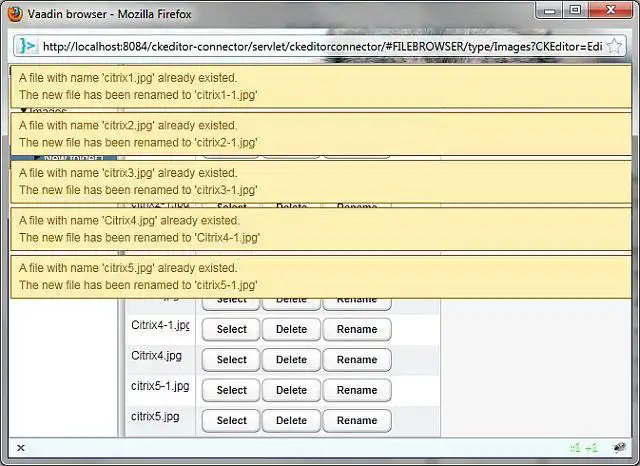Minimize the Firefox window
The width and height of the screenshot is (640, 466).
pos(550,11)
